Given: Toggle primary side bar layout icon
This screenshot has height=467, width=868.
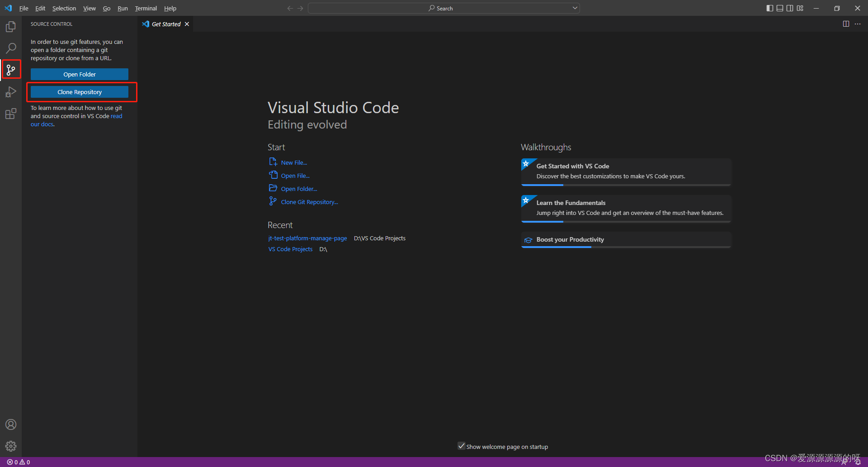Looking at the screenshot, I should (x=770, y=8).
